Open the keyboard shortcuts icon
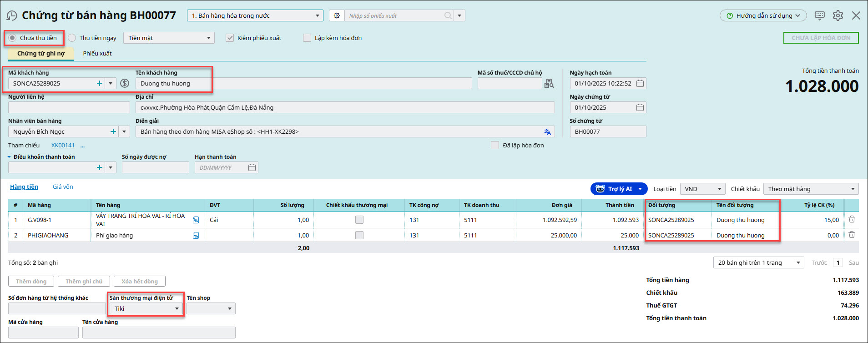868x343 pixels. coord(819,15)
